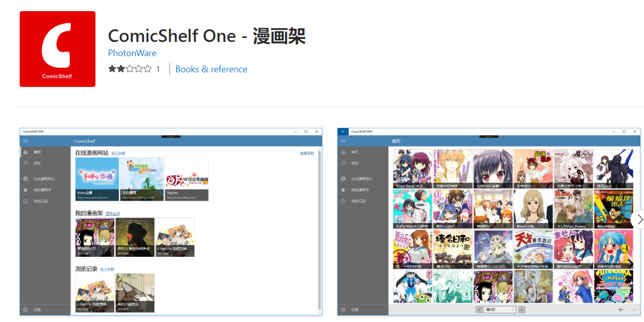The width and height of the screenshot is (644, 322).
Task: Open the PhotonWare publisher link
Action: tap(132, 53)
